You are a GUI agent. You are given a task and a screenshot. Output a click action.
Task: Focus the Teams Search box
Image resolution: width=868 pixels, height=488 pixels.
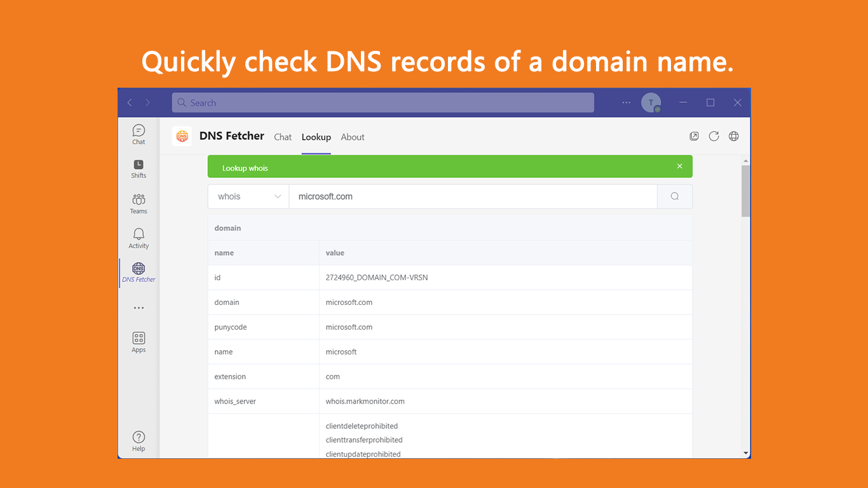click(x=383, y=102)
